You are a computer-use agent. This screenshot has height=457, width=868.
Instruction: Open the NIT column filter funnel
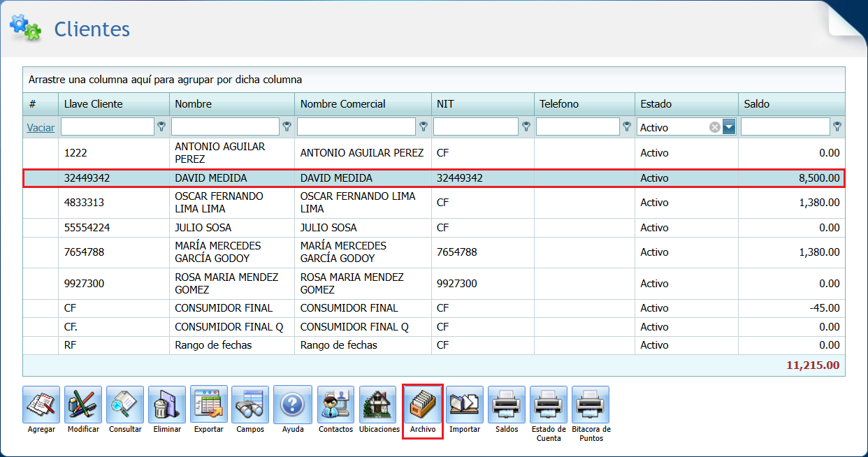[x=525, y=126]
